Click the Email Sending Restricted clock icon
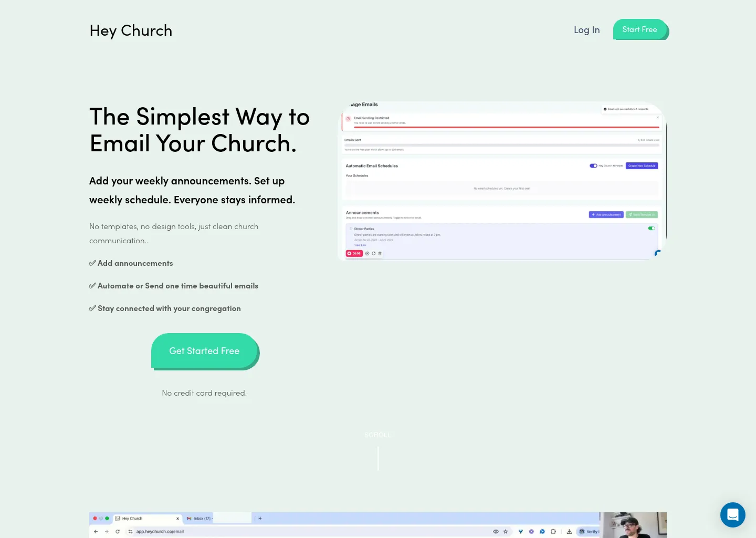Screen dimensions: 756x538 point(348,118)
